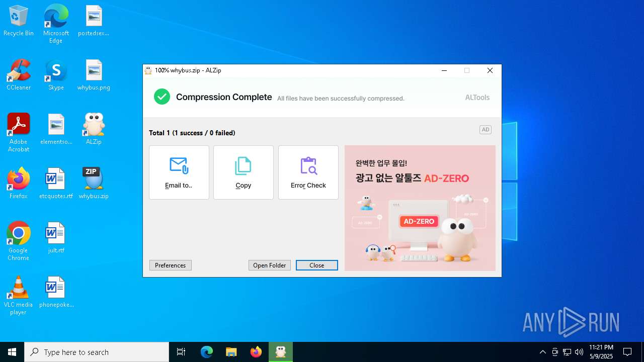Screen dimensions: 644x362
Task: Select the whybus.png file on desktop
Action: pyautogui.click(x=94, y=75)
